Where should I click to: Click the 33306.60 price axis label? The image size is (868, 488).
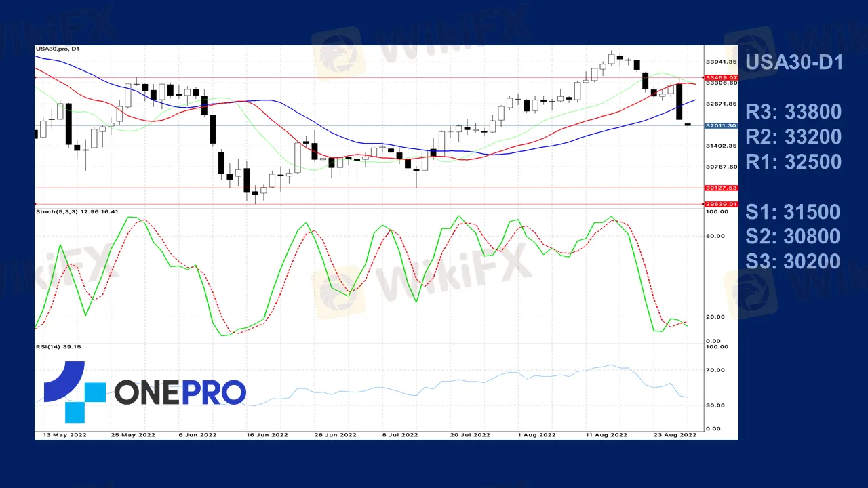tap(720, 83)
